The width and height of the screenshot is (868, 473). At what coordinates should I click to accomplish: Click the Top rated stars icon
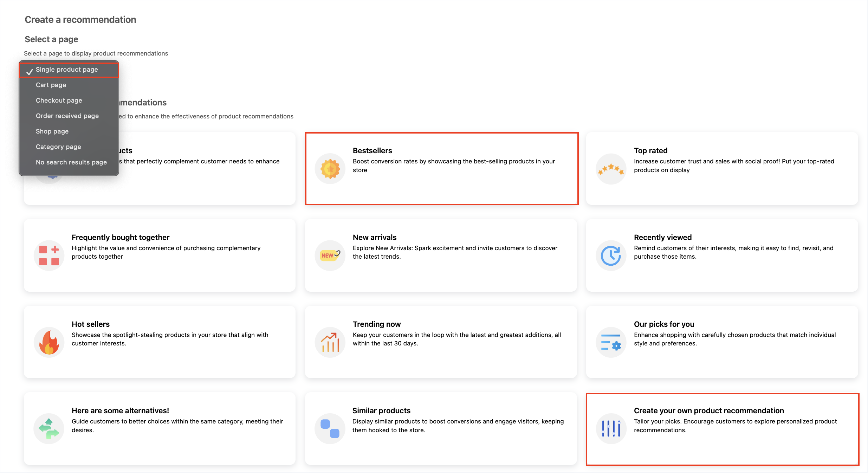(x=611, y=168)
